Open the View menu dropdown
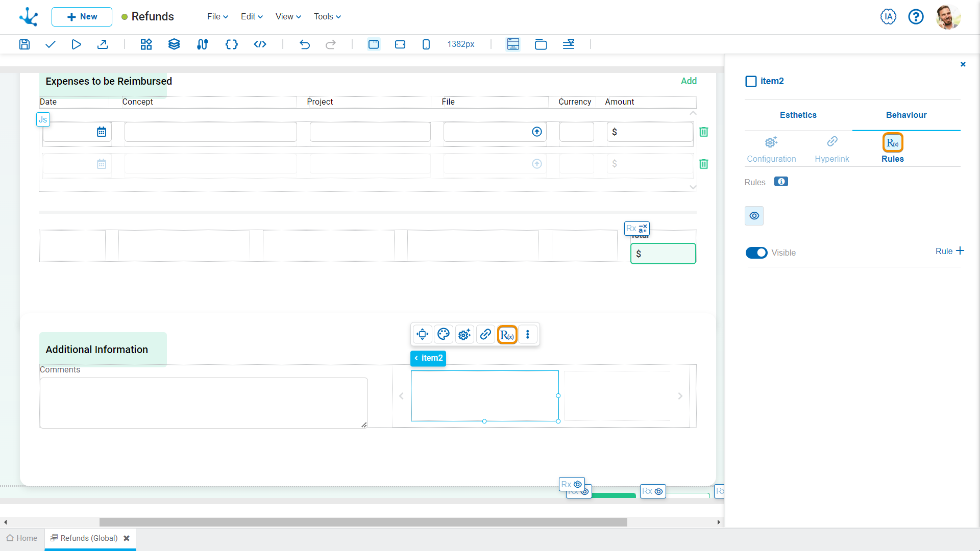980x551 pixels. click(287, 16)
